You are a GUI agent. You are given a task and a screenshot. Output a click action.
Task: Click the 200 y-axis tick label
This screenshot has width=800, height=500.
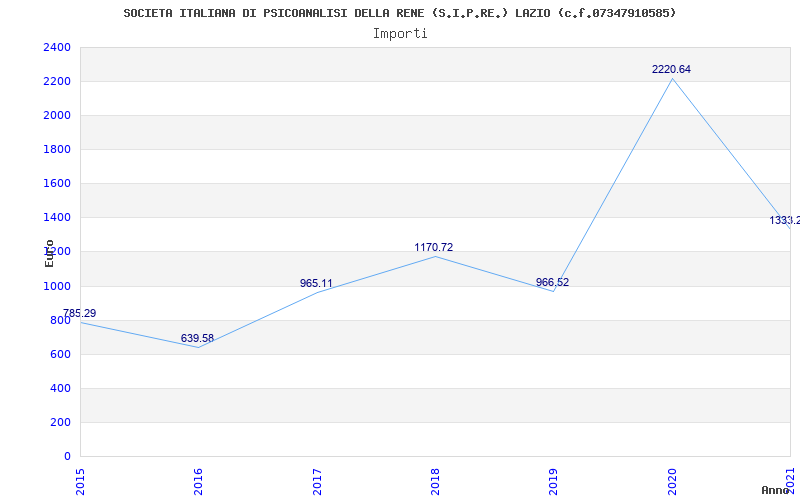pyautogui.click(x=60, y=422)
